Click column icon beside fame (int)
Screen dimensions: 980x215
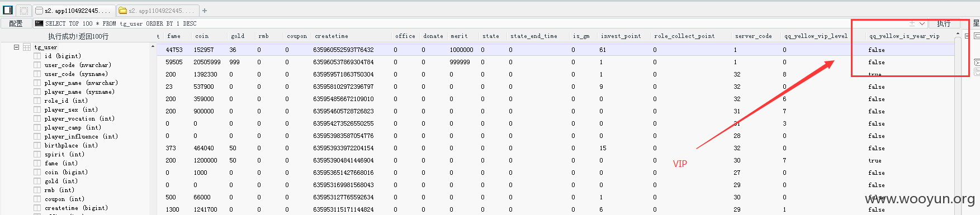coord(37,163)
